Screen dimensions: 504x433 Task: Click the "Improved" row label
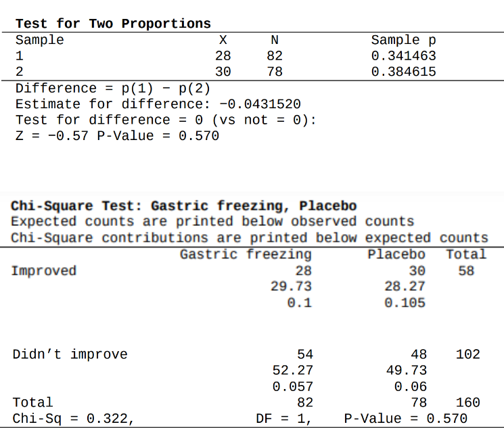(44, 271)
